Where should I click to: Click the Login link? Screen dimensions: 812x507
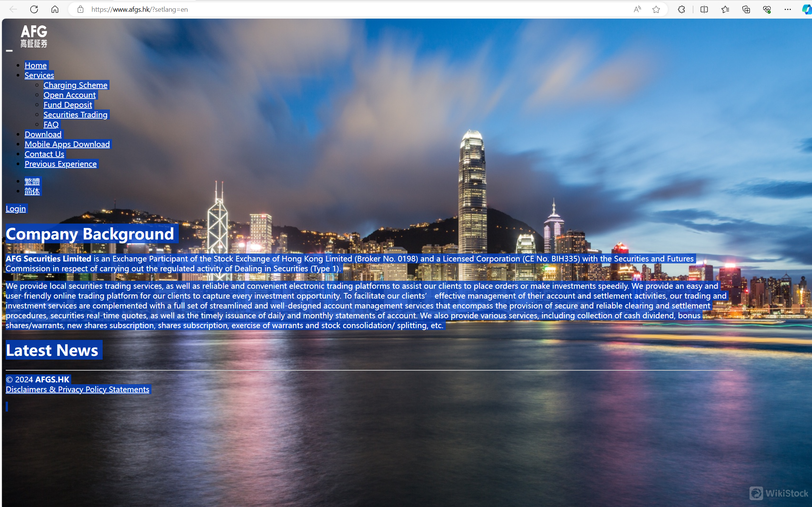tap(16, 208)
